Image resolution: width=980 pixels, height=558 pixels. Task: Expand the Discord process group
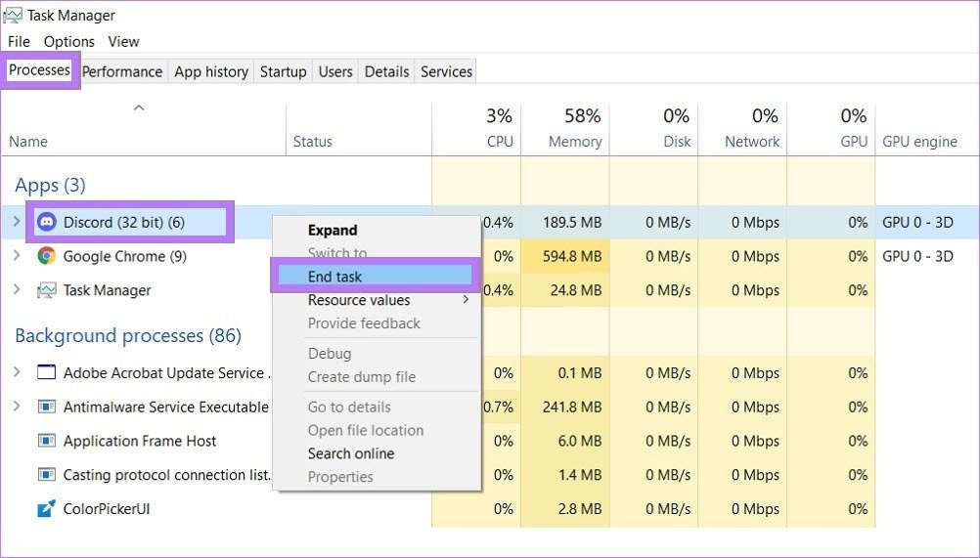(x=17, y=221)
